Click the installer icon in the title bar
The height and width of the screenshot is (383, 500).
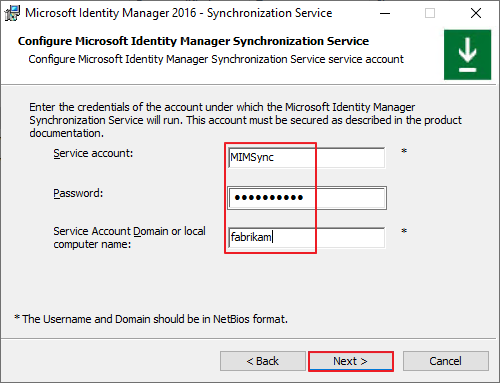12,13
